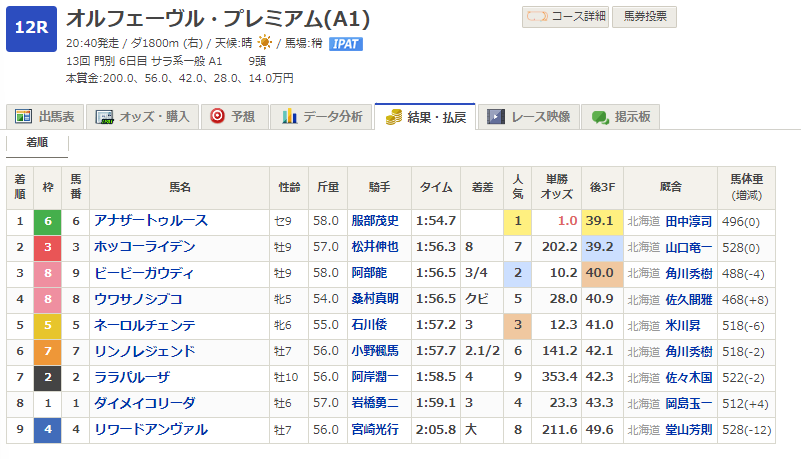Open horse リンノレジェンド link
The height and width of the screenshot is (459, 801).
pyautogui.click(x=145, y=351)
